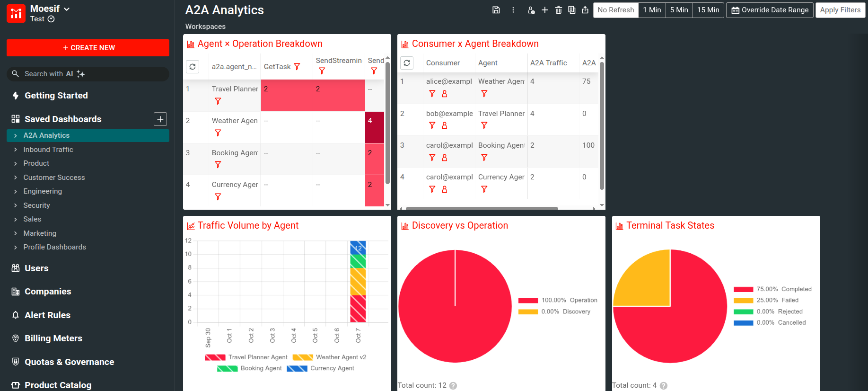Image resolution: width=868 pixels, height=391 pixels.
Task: Toggle Booking Agent legend series
Action: pos(249,368)
